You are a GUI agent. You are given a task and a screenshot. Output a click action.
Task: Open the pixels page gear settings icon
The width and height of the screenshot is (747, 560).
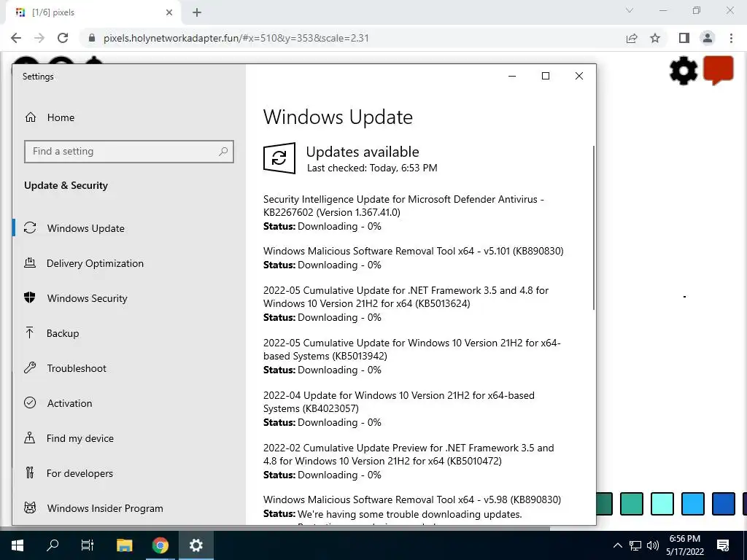pos(684,71)
